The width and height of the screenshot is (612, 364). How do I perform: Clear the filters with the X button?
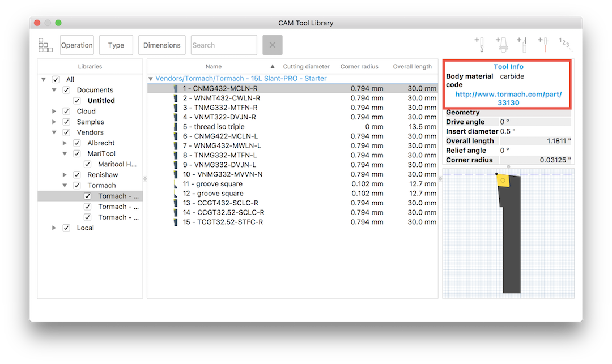coord(273,45)
